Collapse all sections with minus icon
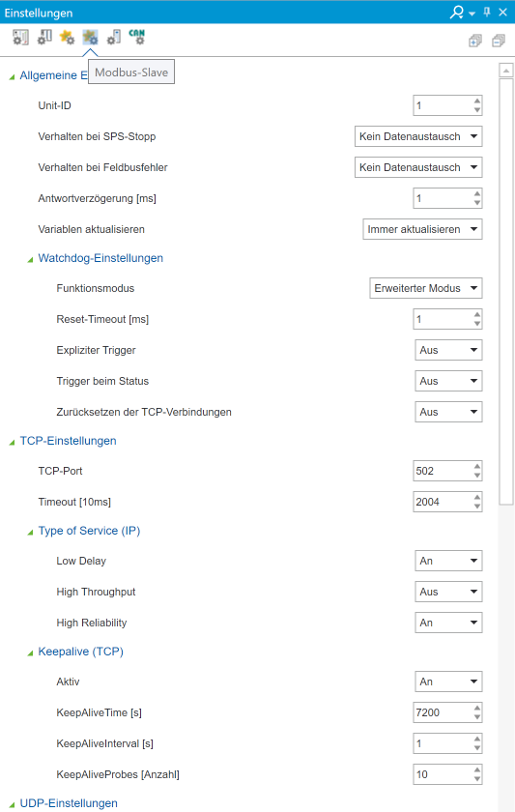Screen dimensions: 515x812 [x=499, y=41]
